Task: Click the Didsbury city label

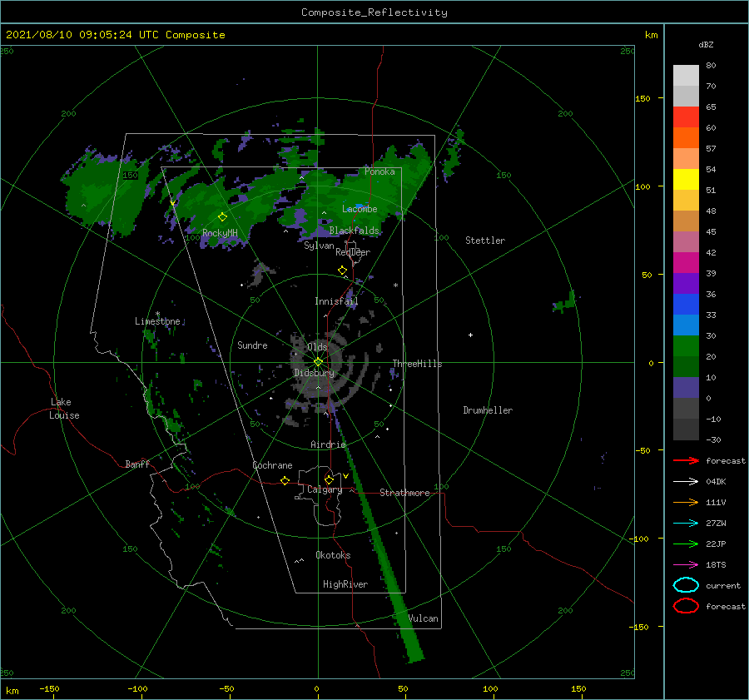Action: pos(315,373)
